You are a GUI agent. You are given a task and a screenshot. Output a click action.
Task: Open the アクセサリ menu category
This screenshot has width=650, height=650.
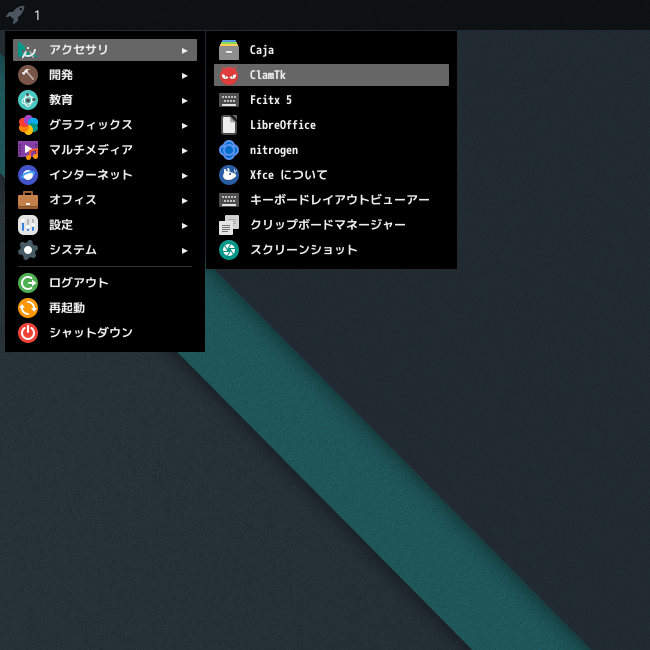click(105, 50)
